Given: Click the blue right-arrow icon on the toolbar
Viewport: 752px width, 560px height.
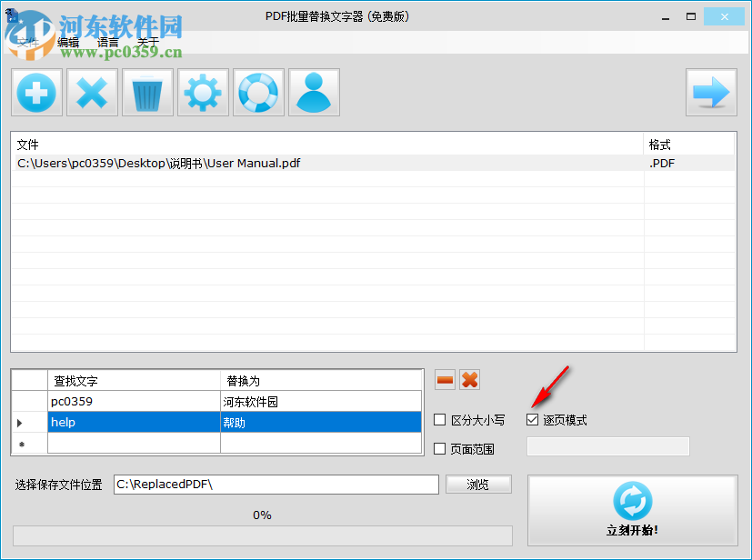Looking at the screenshot, I should point(712,92).
